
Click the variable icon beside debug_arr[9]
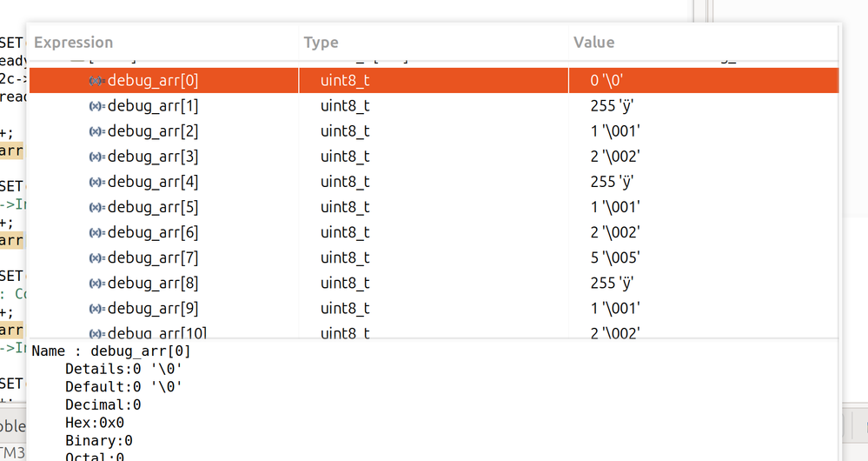pos(97,308)
